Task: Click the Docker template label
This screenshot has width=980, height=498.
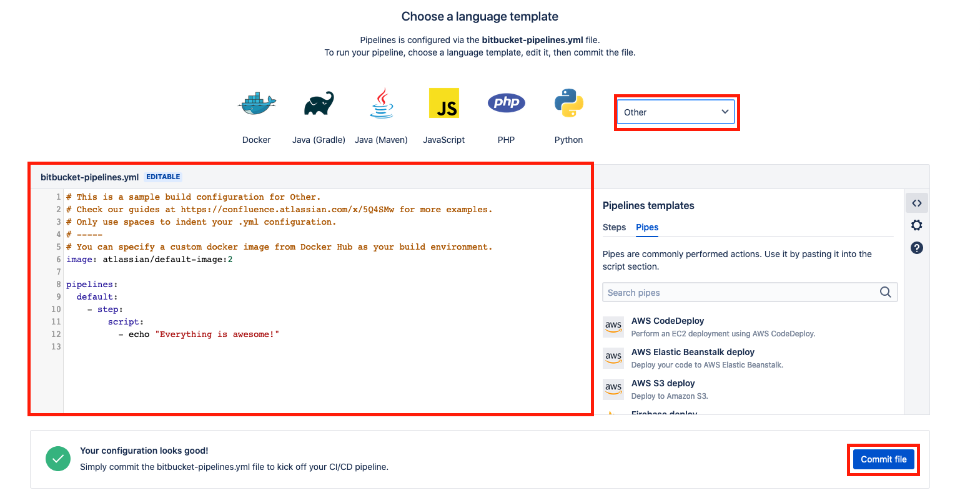Action: coord(257,140)
